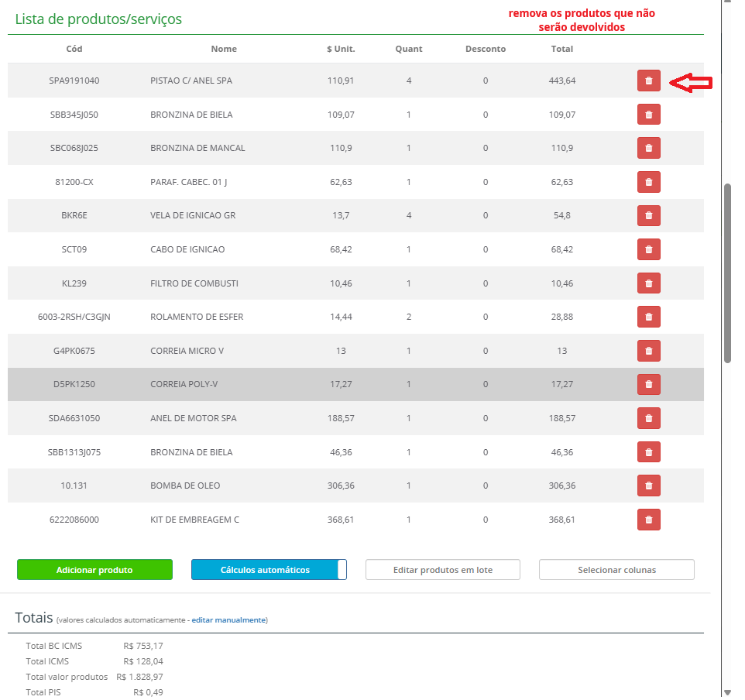Click the name KIT DE EMBREAGEM C

[x=195, y=520]
